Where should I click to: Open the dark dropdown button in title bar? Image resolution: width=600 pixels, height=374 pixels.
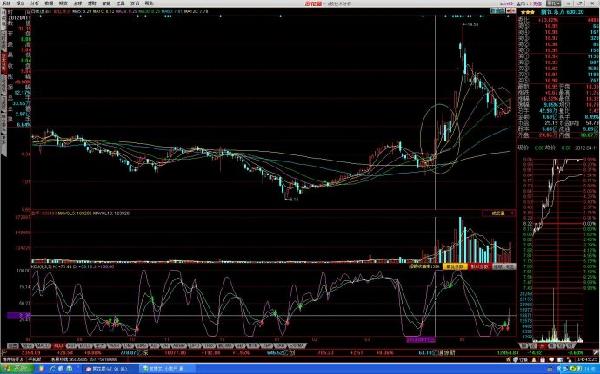pos(553,3)
